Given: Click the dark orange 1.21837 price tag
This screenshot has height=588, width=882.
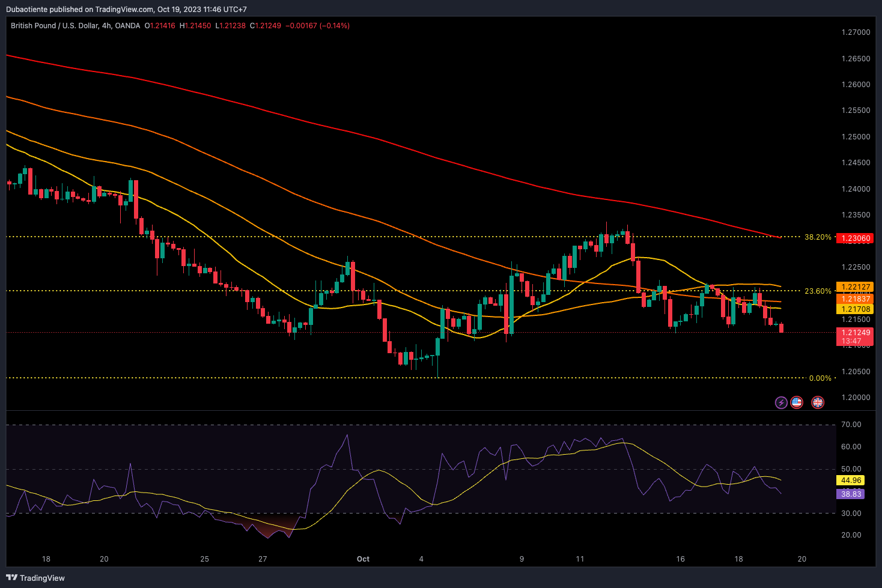Looking at the screenshot, I should click(x=854, y=299).
